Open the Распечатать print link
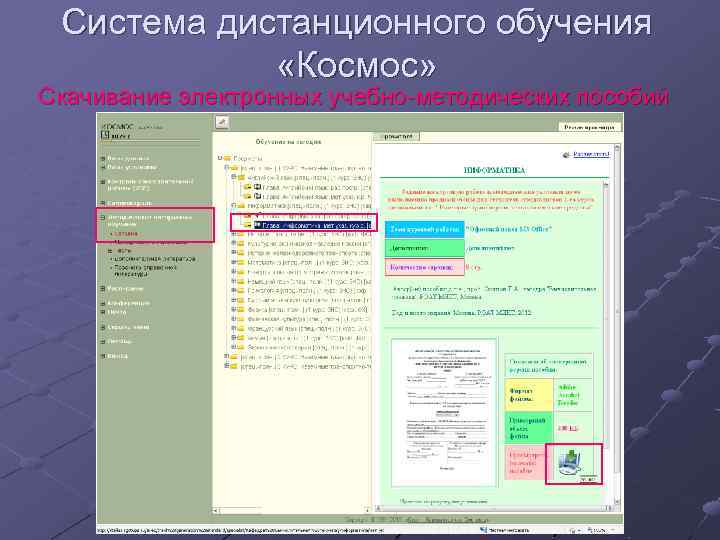 point(591,154)
